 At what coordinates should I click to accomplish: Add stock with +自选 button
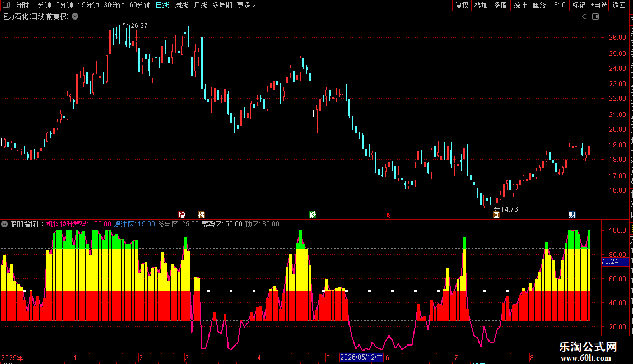(x=599, y=5)
